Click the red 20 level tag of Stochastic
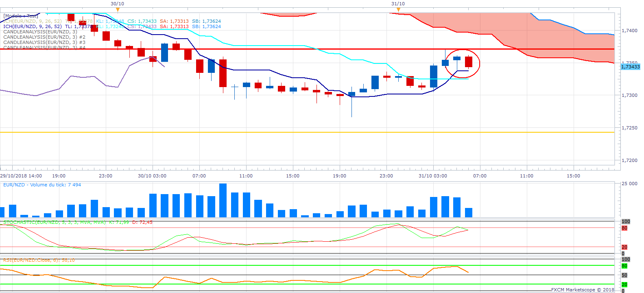 (624, 247)
